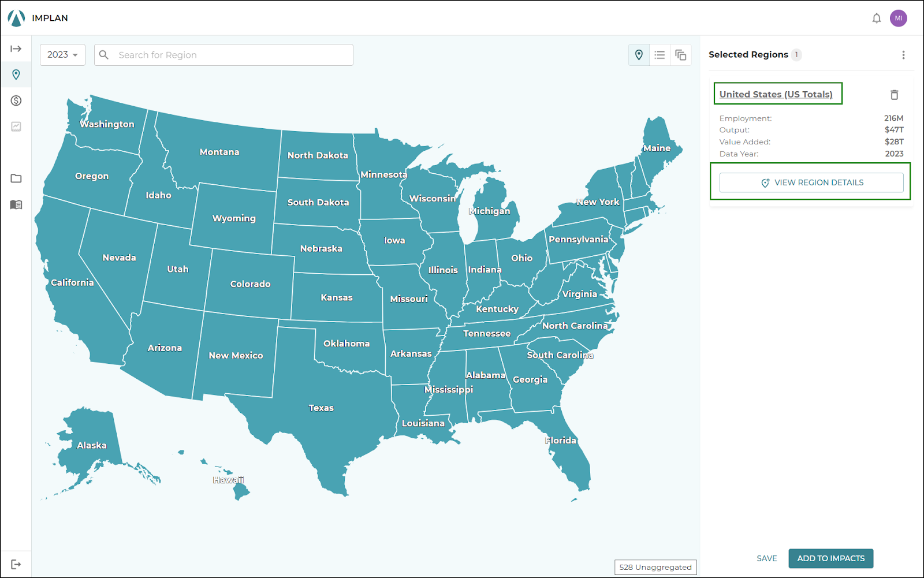This screenshot has width=924, height=578.
Task: Delete United States region with trash icon
Action: tap(894, 95)
